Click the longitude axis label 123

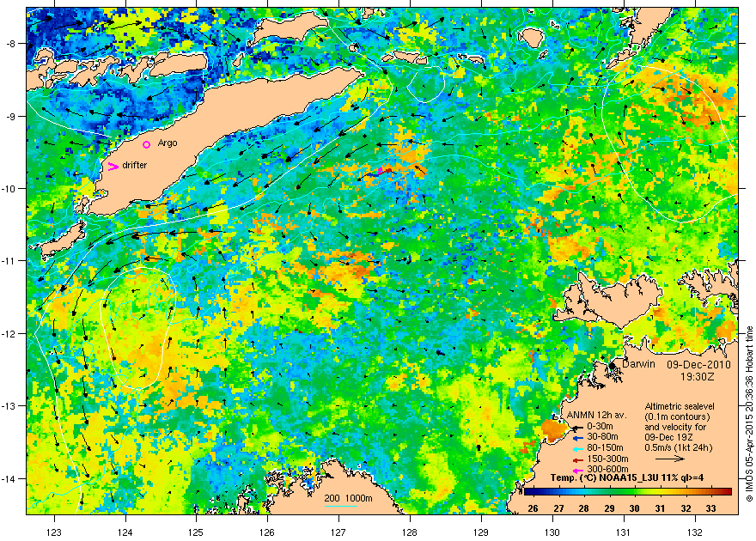pos(54,532)
